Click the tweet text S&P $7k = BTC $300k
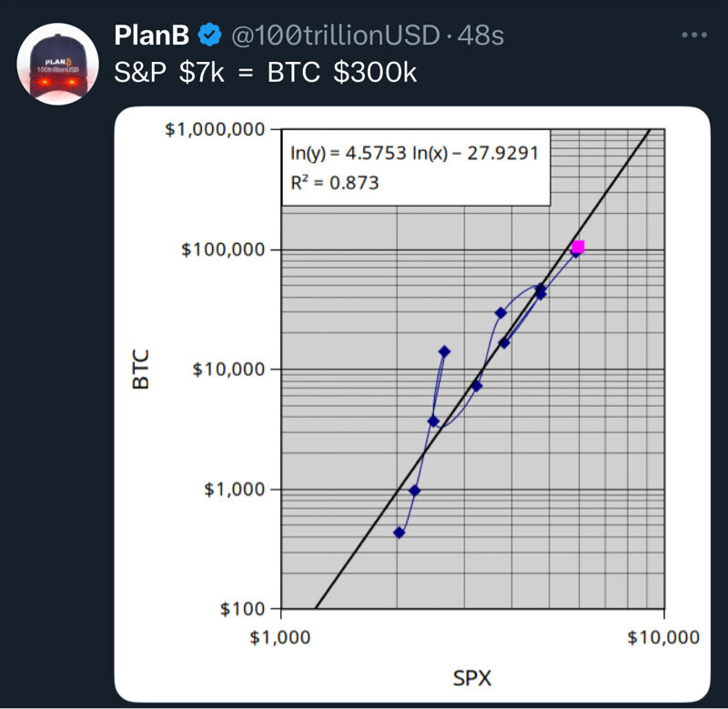Viewport: 728px width, 709px height. click(266, 72)
